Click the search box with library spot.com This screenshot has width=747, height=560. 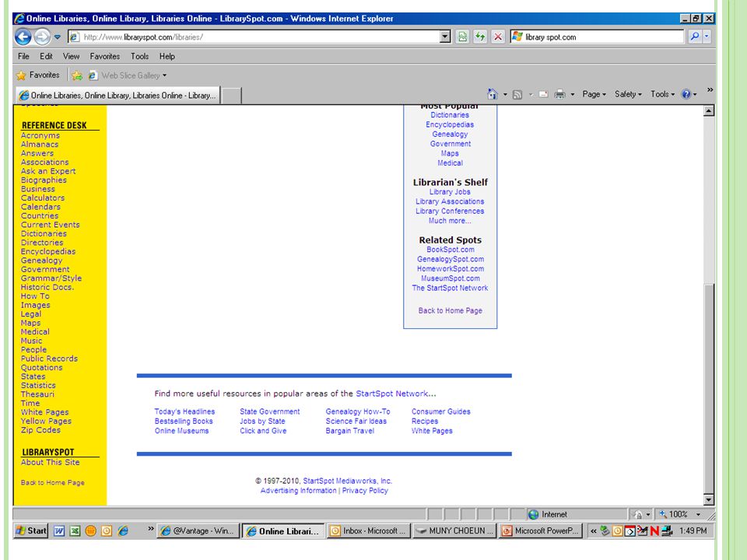(598, 37)
